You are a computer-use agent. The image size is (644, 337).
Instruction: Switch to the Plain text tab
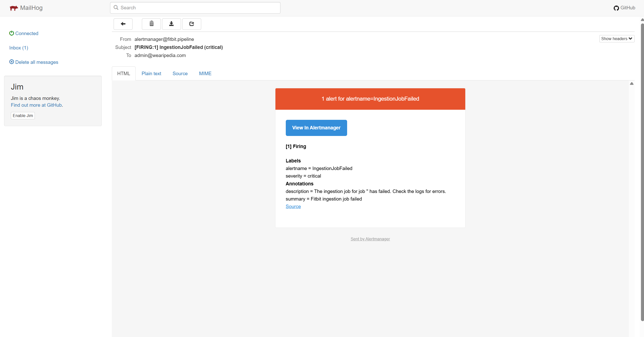click(151, 74)
